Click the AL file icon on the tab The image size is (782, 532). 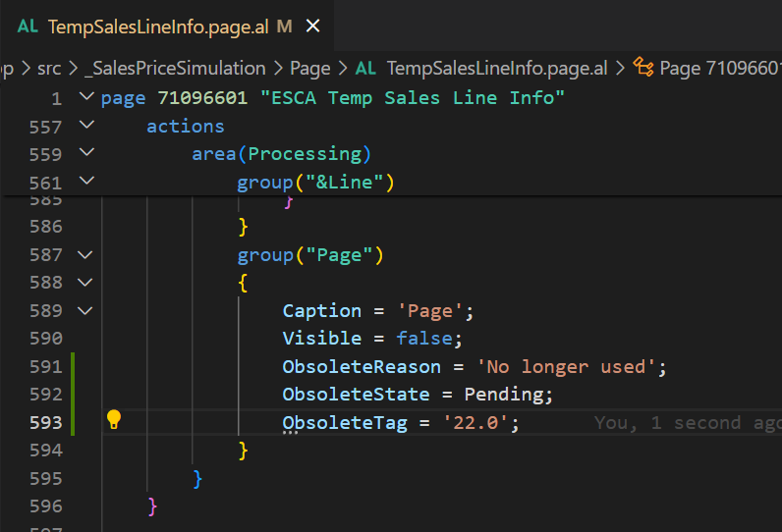[x=28, y=27]
